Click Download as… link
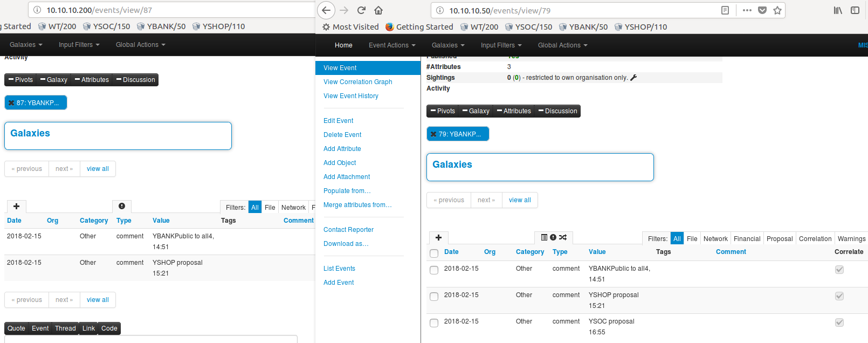 coord(346,244)
